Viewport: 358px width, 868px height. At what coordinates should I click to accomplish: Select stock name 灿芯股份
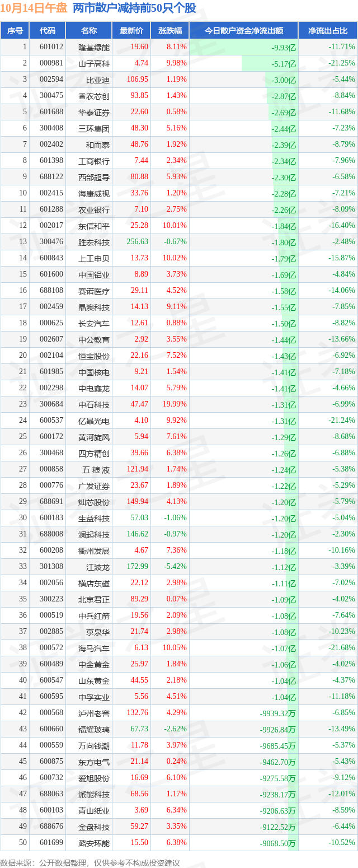click(x=94, y=502)
